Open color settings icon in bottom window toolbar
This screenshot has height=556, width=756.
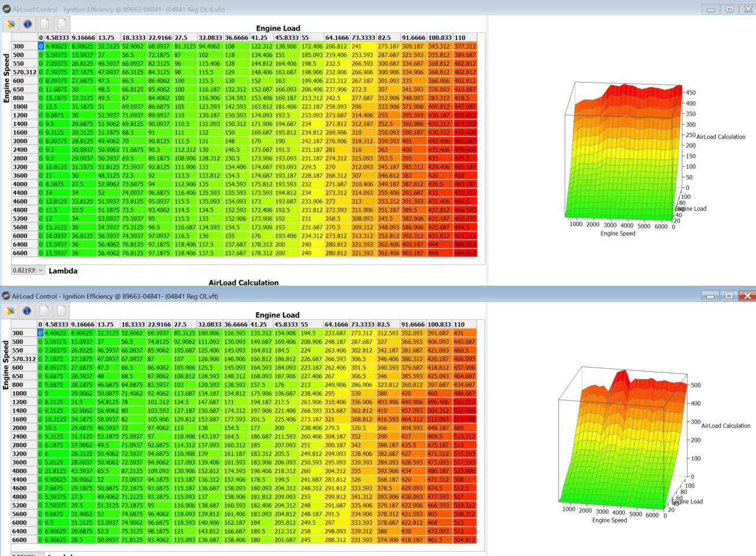[10, 310]
